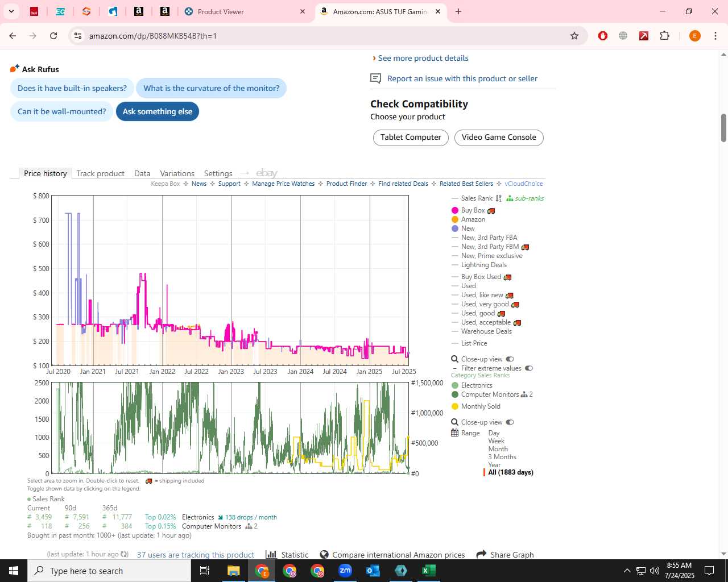Open Keepa Settings tab
Screen dimensions: 728x582
tap(218, 173)
